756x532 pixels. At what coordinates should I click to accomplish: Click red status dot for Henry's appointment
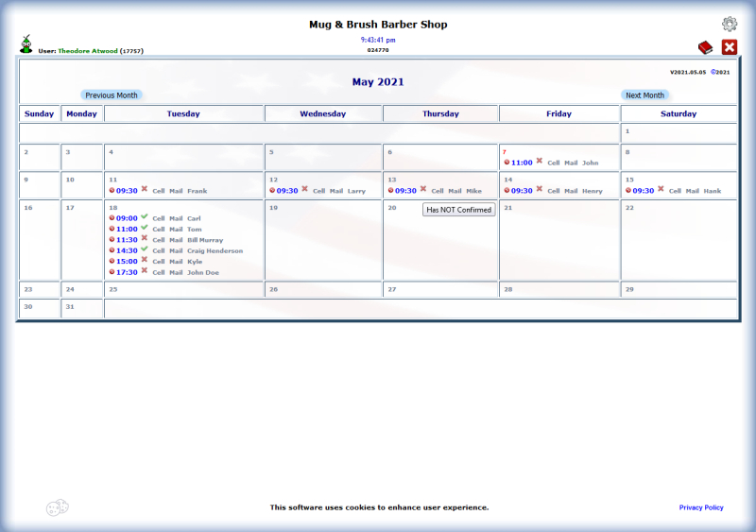click(x=507, y=191)
